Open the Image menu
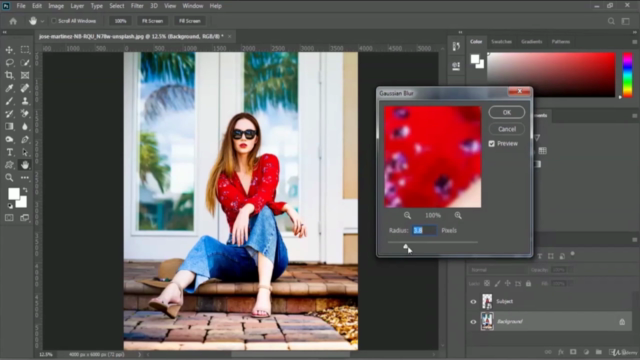 coord(56,6)
